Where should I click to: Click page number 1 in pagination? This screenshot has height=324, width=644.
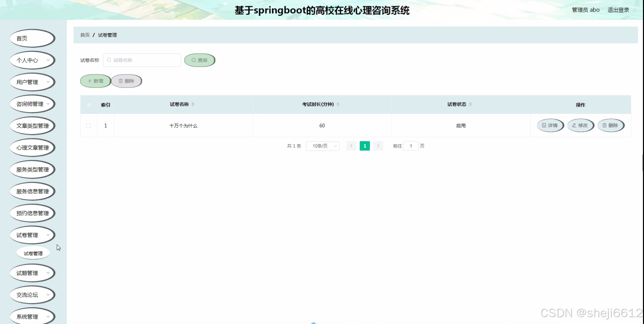tap(365, 146)
